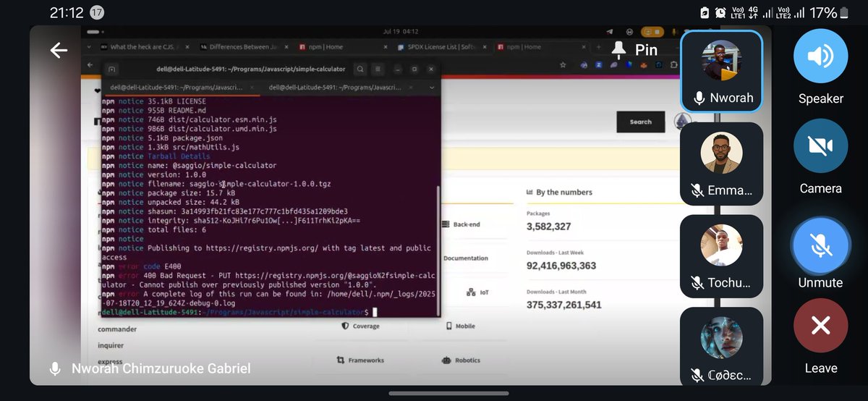Leave the call
The image size is (868, 401).
820,326
